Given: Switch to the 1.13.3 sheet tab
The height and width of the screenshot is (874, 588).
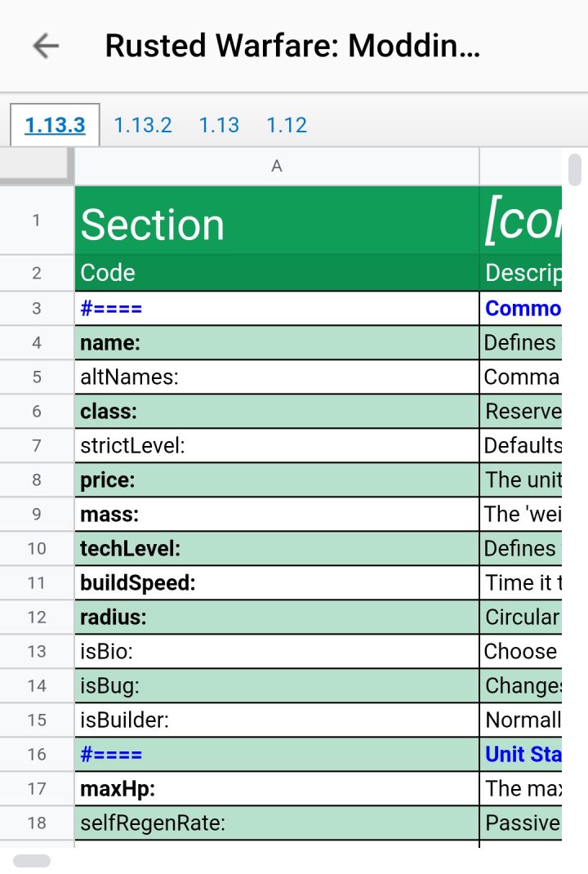Looking at the screenshot, I should pos(55,125).
